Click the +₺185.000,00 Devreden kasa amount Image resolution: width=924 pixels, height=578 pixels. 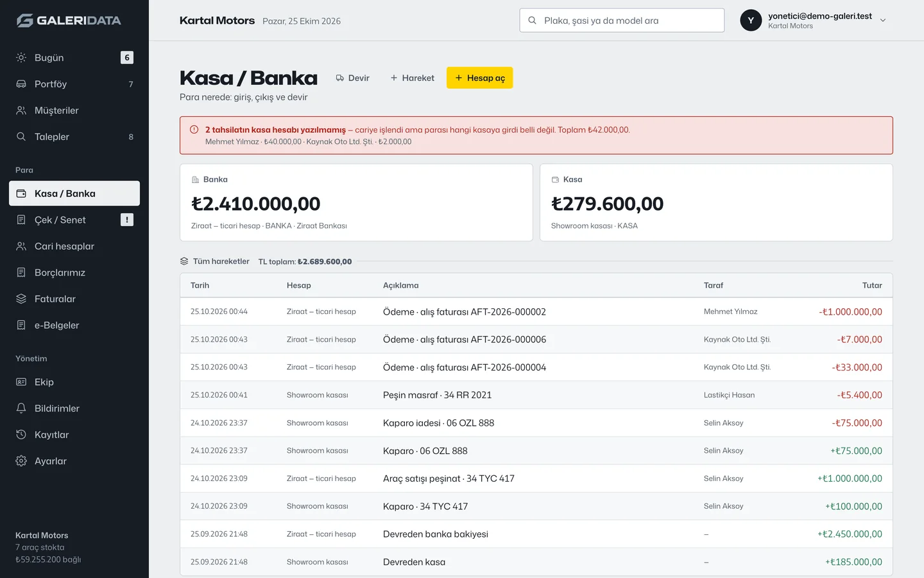pos(853,562)
